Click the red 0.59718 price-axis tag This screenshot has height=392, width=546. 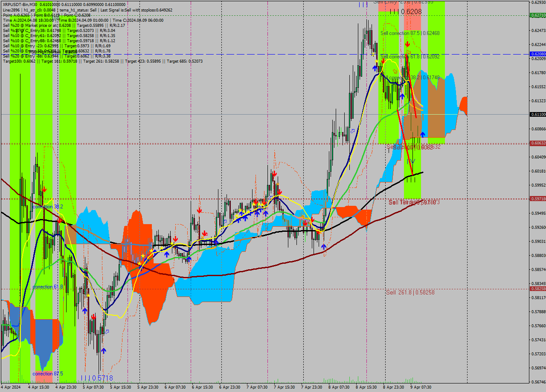[x=538, y=199]
